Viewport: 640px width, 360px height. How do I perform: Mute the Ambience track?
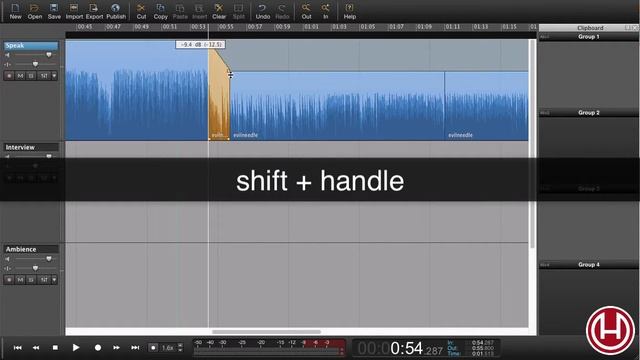click(20, 280)
